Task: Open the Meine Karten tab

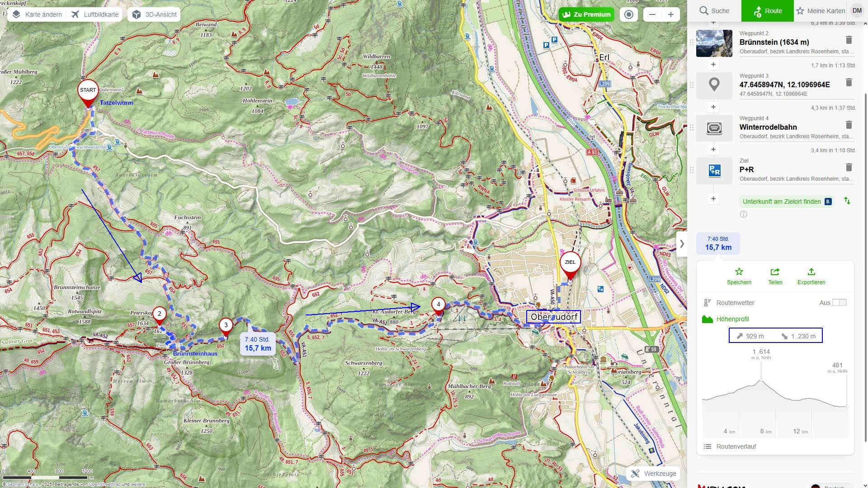Action: [x=821, y=11]
